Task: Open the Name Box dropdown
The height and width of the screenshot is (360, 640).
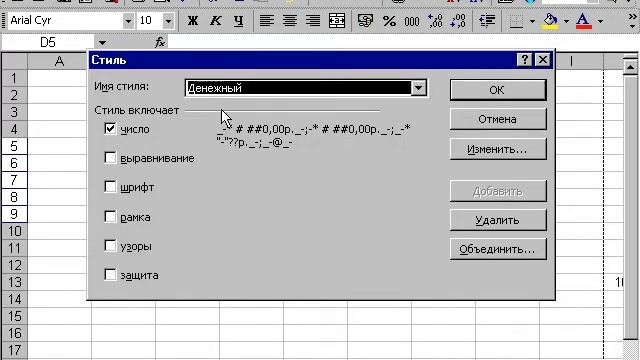Action: pyautogui.click(x=102, y=42)
